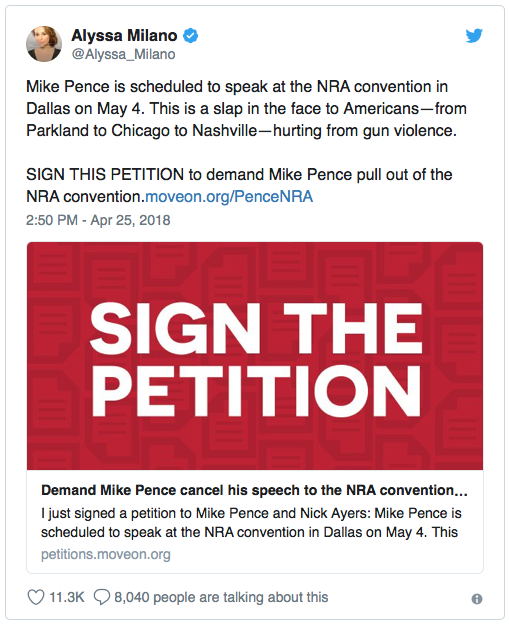Image resolution: width=509 pixels, height=624 pixels.
Task: Click the Parkland to Chicago sentence line
Action: [241, 131]
